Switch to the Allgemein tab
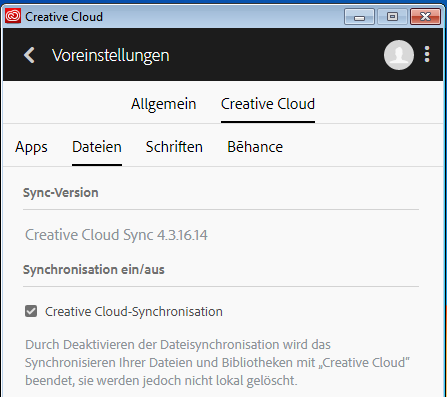 click(x=163, y=104)
